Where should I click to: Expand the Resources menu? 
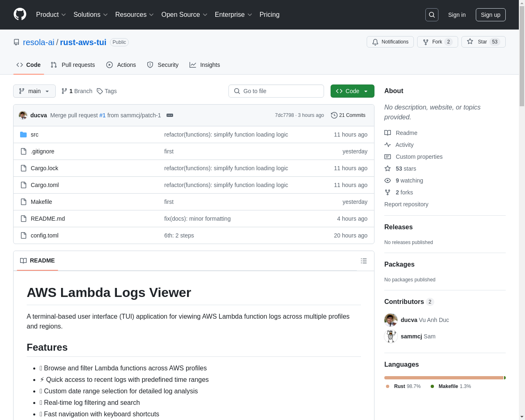[x=135, y=15]
